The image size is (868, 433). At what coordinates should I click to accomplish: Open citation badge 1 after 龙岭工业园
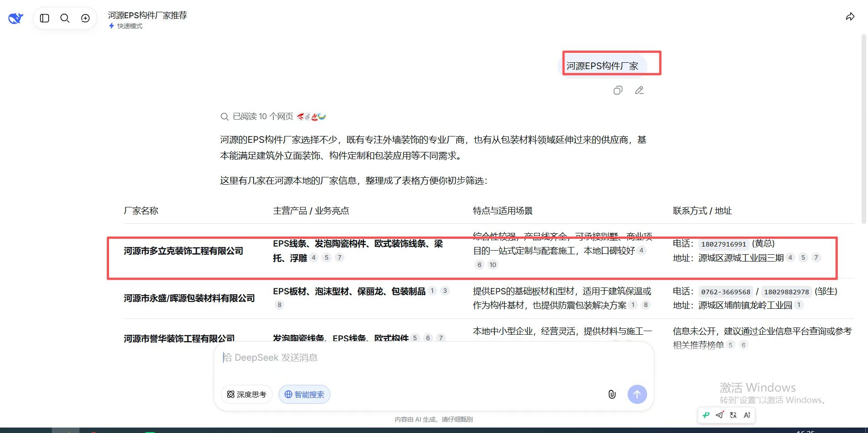coord(798,305)
